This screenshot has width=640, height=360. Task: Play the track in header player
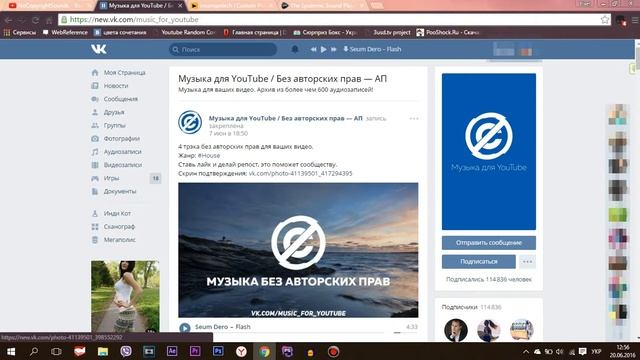pyautogui.click(x=323, y=49)
